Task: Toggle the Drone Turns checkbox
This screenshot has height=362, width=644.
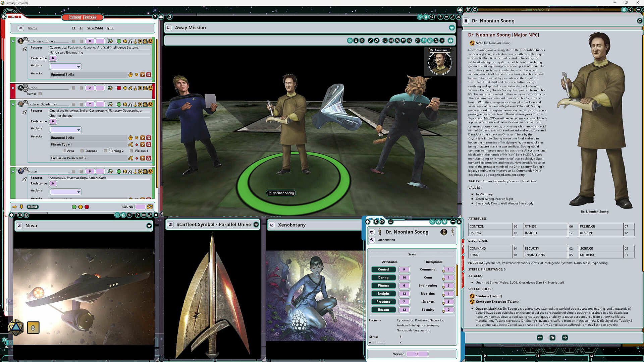Action: point(40,94)
